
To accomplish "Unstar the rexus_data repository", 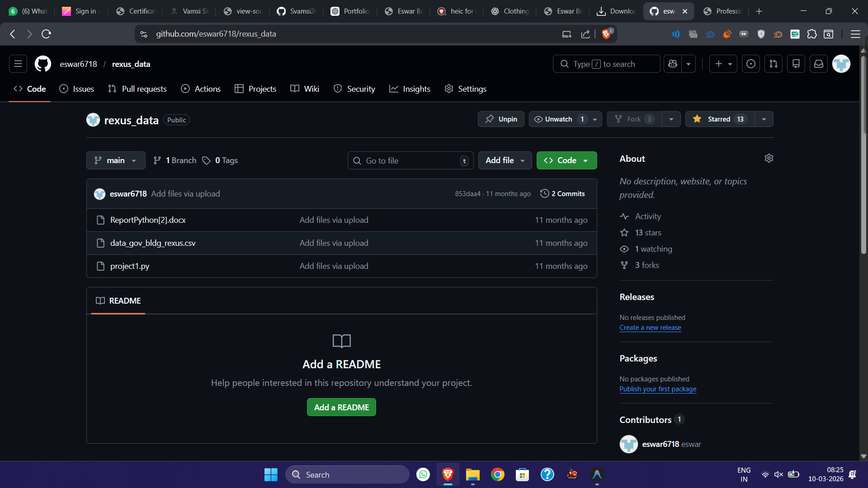I will [x=720, y=119].
